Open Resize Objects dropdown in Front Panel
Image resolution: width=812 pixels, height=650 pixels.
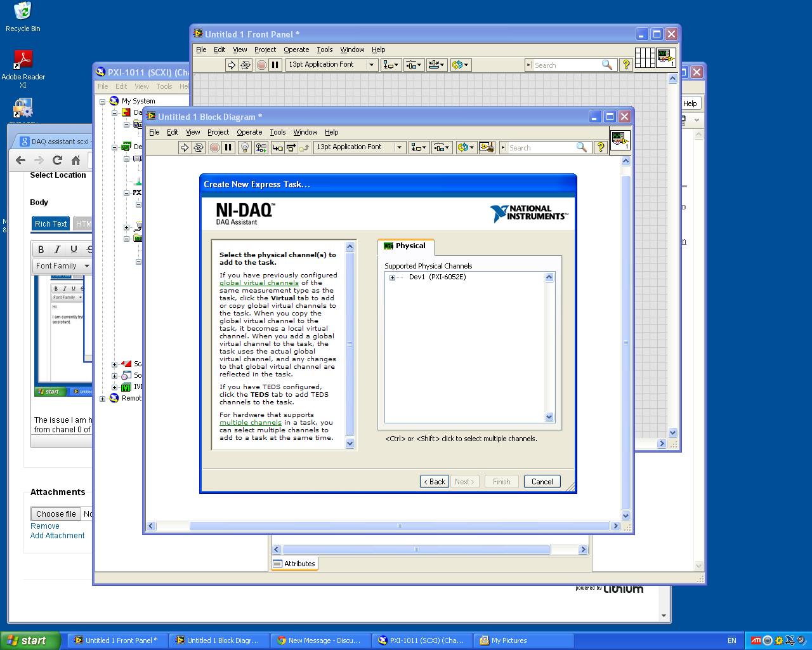coord(436,65)
